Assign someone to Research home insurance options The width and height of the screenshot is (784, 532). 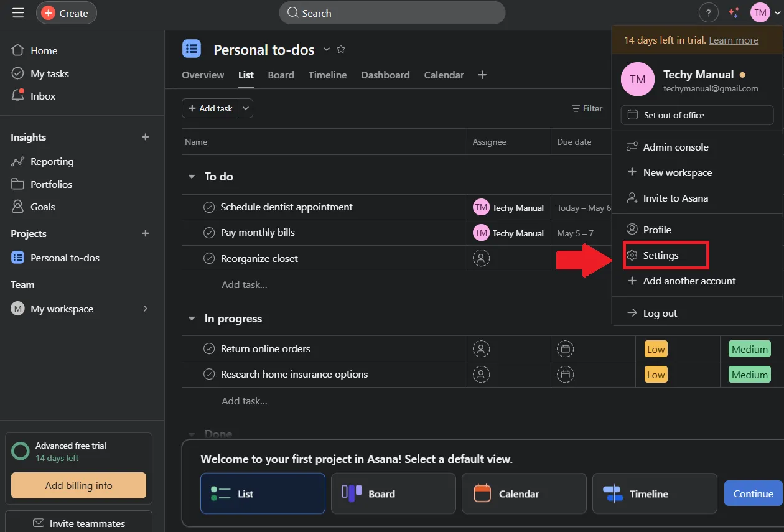tap(481, 375)
